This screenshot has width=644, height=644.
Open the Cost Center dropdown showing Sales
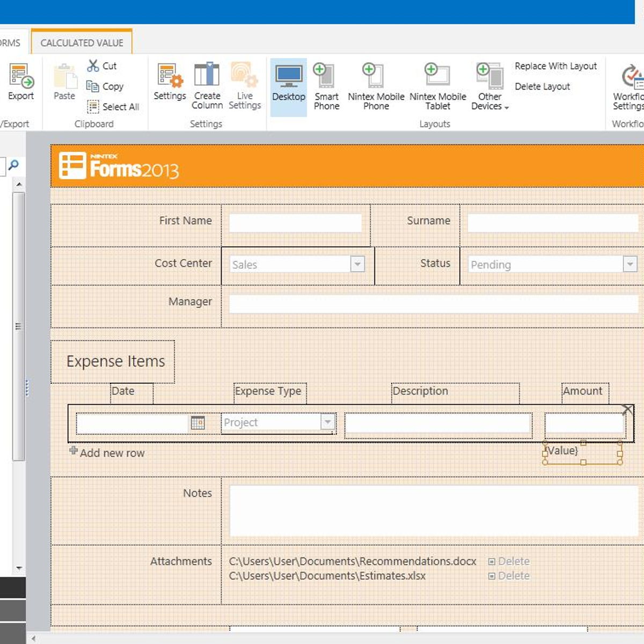[x=356, y=264]
